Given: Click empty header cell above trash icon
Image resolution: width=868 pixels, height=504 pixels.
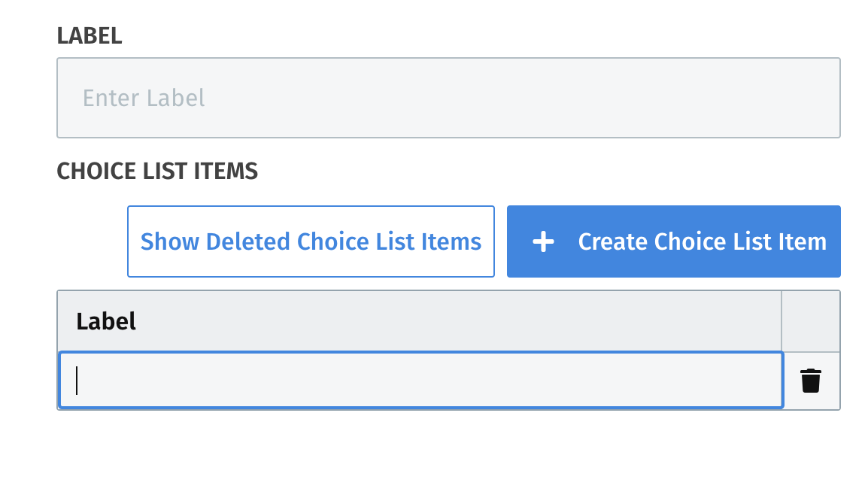Looking at the screenshot, I should [810, 321].
